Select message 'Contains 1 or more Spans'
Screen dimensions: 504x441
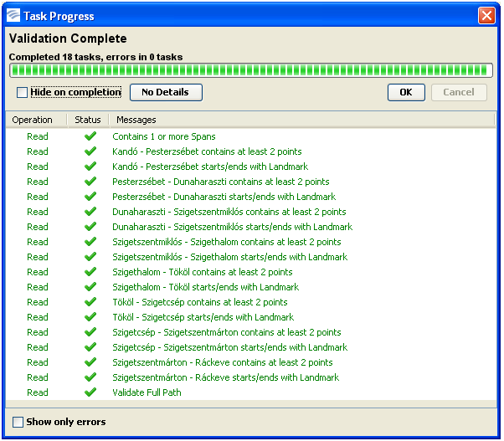tap(164, 136)
